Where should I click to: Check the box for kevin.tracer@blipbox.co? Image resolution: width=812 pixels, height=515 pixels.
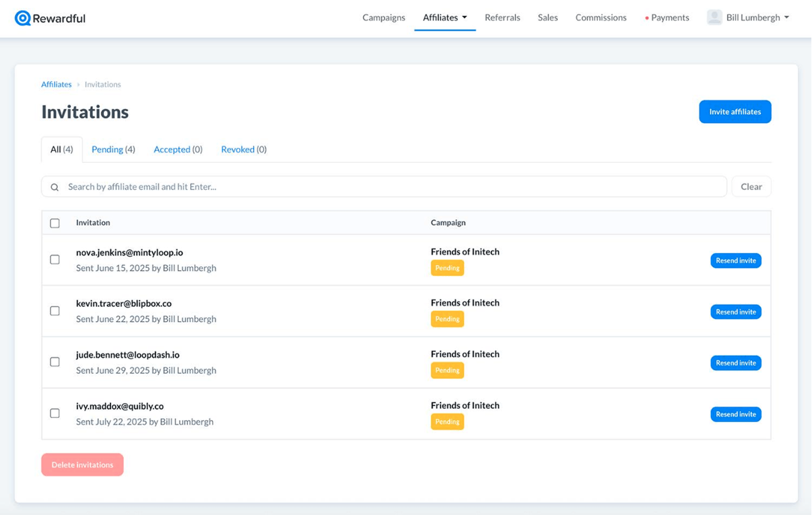click(x=55, y=311)
